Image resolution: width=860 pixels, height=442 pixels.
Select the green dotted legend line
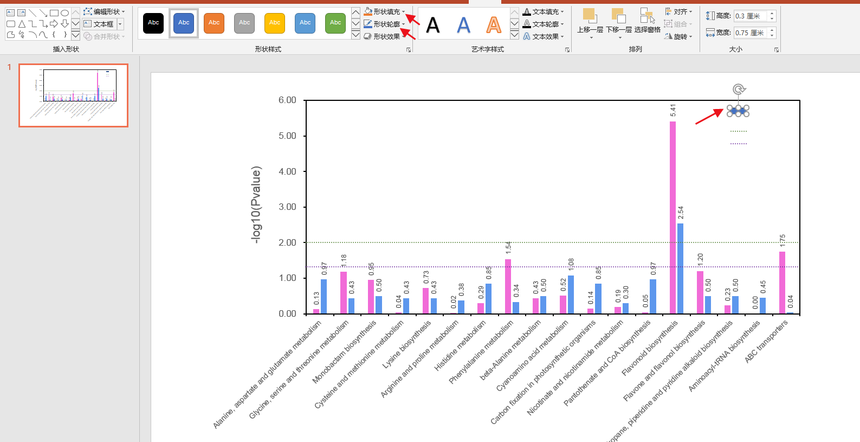pos(738,132)
